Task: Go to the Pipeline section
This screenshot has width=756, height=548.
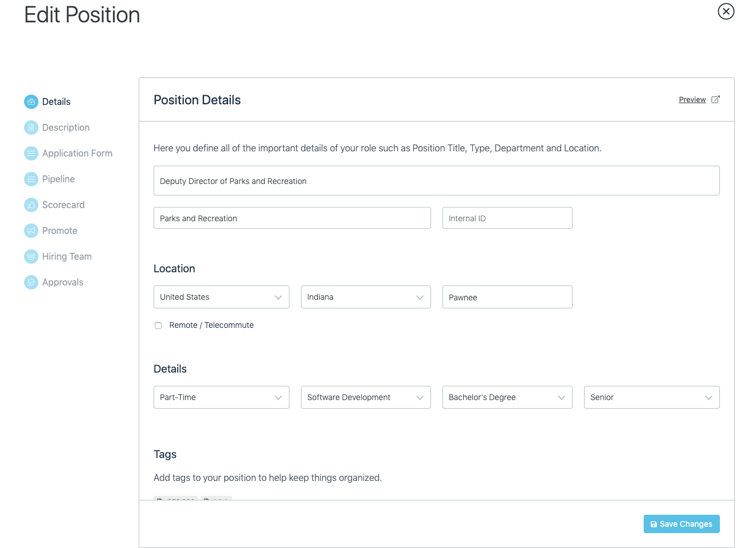Action: (58, 179)
